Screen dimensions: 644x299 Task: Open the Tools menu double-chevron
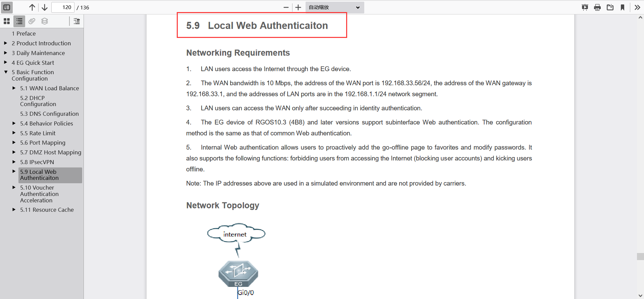(637, 7)
